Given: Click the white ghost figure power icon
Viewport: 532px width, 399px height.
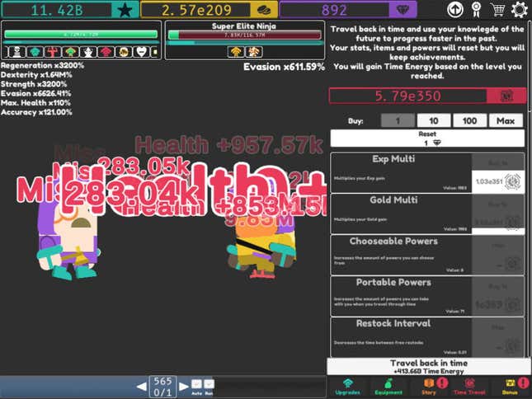Looking at the screenshot, I should [x=88, y=52].
